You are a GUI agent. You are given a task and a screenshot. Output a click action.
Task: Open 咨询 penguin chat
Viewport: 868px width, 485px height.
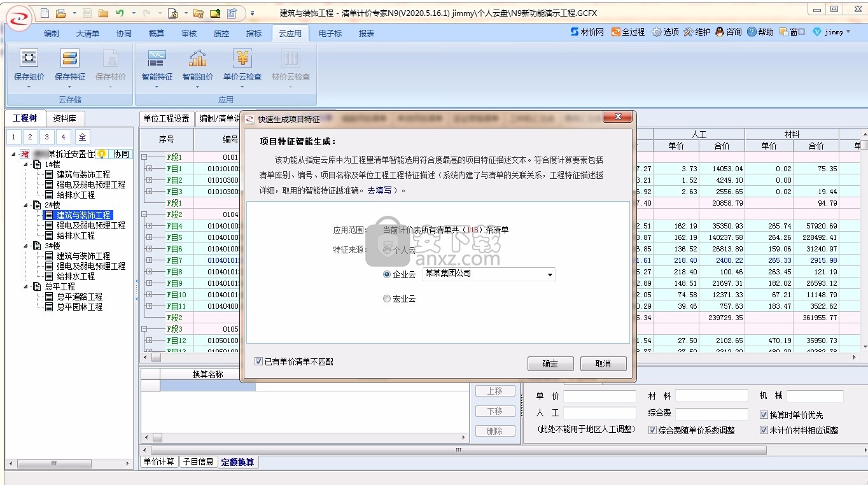coord(729,32)
